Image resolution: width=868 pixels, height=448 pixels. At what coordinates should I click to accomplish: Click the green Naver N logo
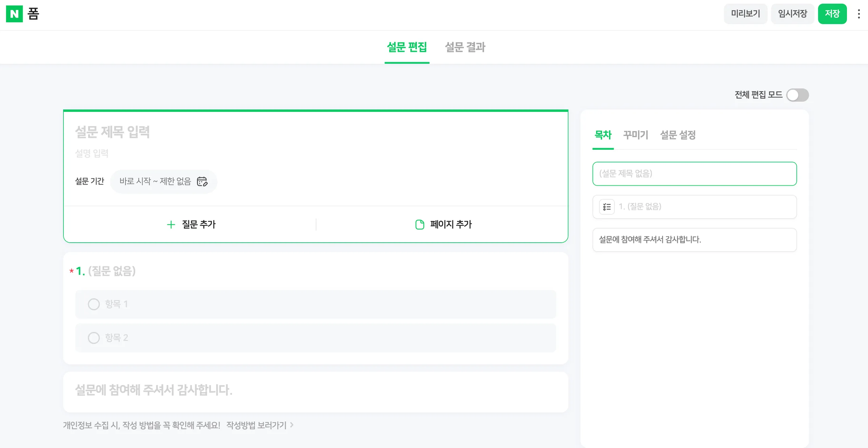14,14
